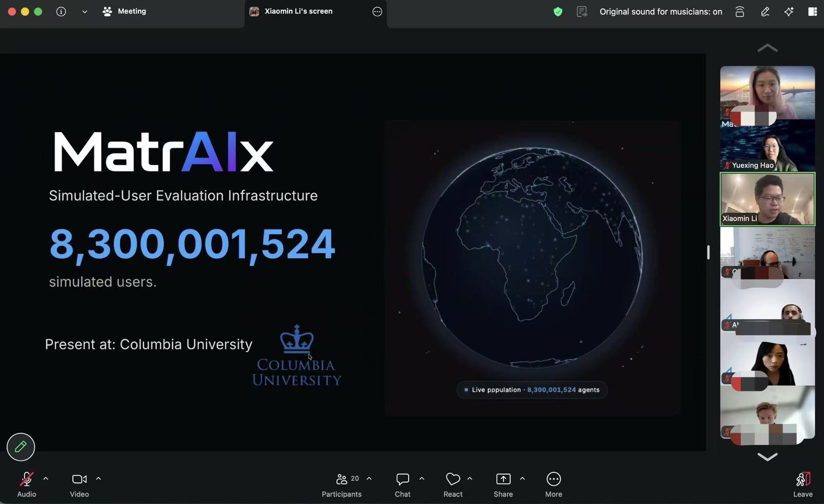
Task: Open the meeting info icon
Action: (x=61, y=11)
